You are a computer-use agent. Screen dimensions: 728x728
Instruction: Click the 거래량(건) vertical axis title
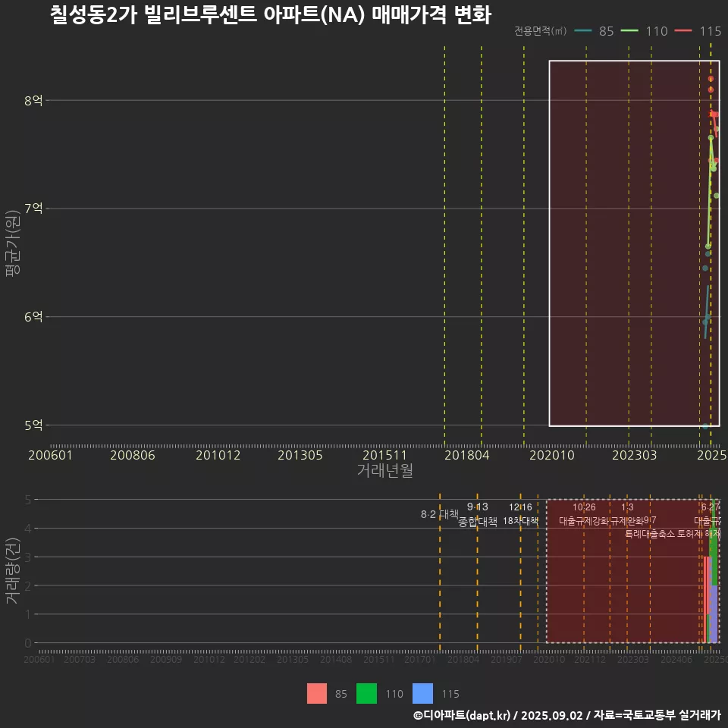pos(13,570)
